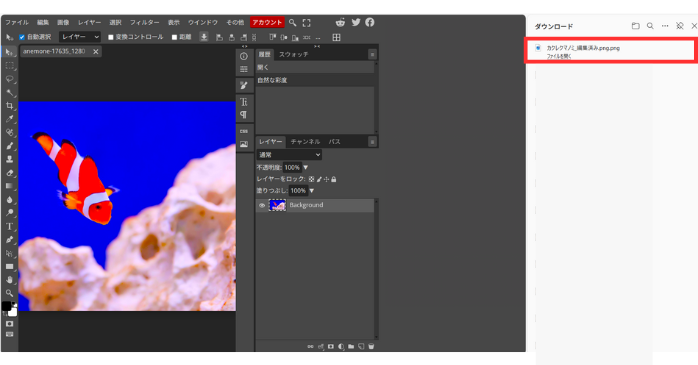
Task: Click the trash delete layer icon
Action: 371,346
